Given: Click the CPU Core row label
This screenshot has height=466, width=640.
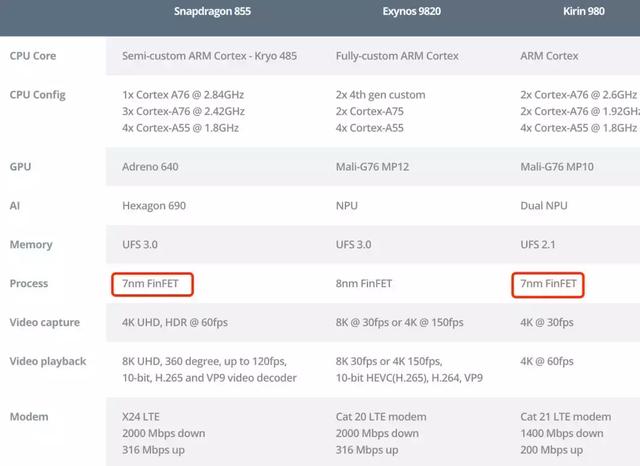Looking at the screenshot, I should (32, 56).
